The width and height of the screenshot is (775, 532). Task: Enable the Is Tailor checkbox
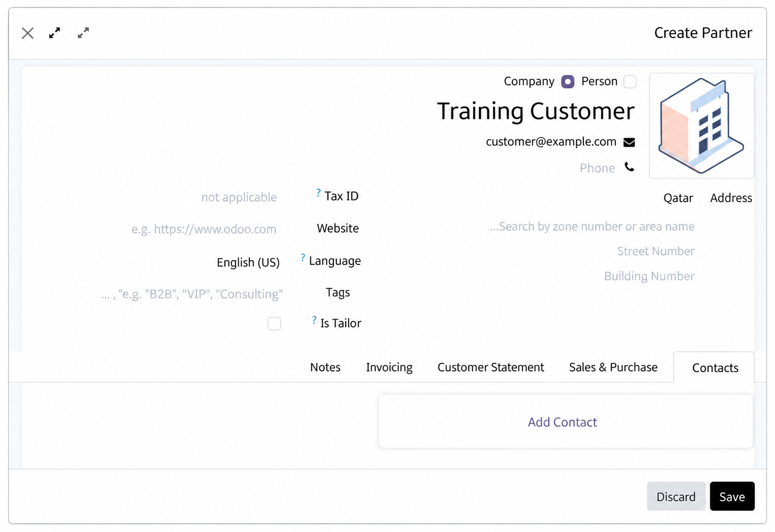274,324
